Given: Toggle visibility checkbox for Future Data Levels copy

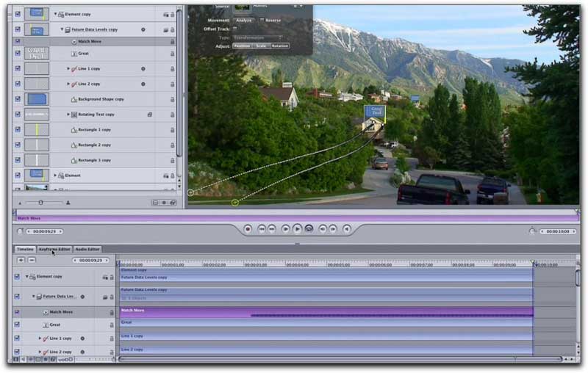Looking at the screenshot, I should pyautogui.click(x=18, y=29).
